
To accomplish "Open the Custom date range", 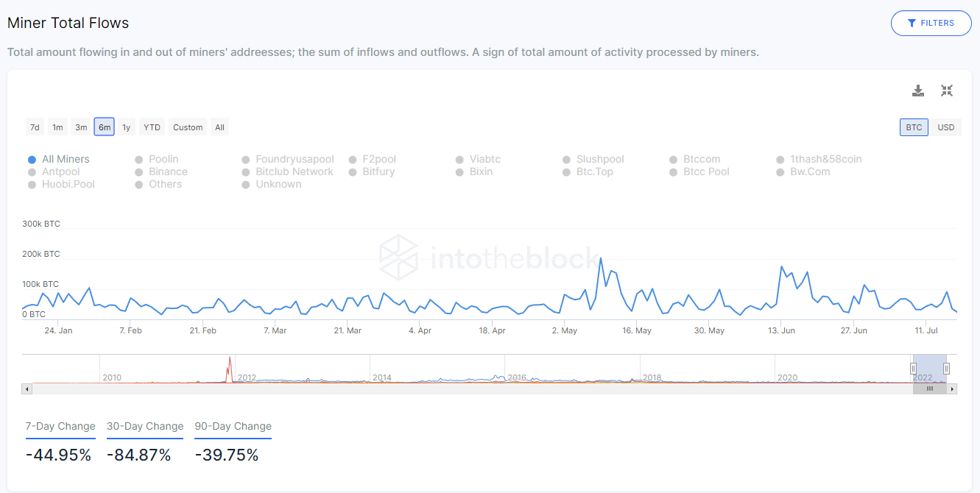I will pos(188,127).
